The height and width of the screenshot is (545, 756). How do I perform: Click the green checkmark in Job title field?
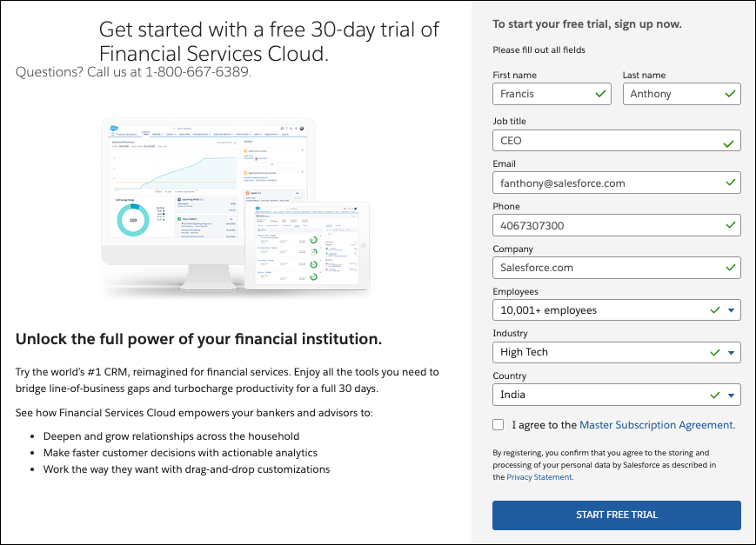pos(728,143)
